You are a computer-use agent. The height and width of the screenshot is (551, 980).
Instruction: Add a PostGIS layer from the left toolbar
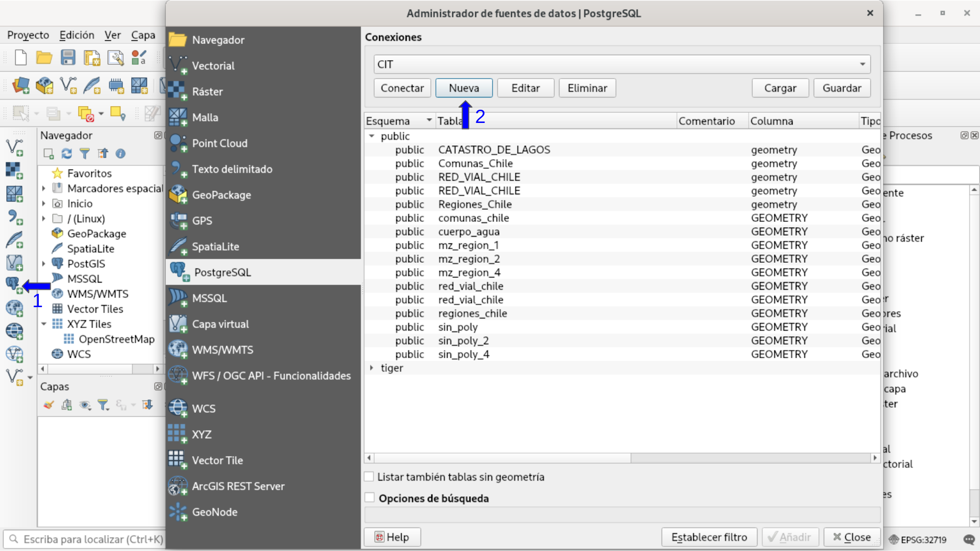pyautogui.click(x=15, y=284)
